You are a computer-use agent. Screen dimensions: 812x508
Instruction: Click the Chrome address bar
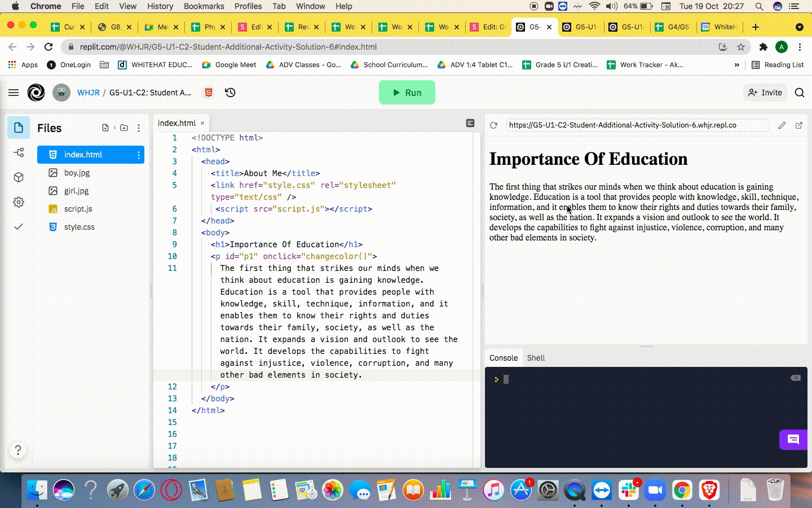[x=389, y=47]
